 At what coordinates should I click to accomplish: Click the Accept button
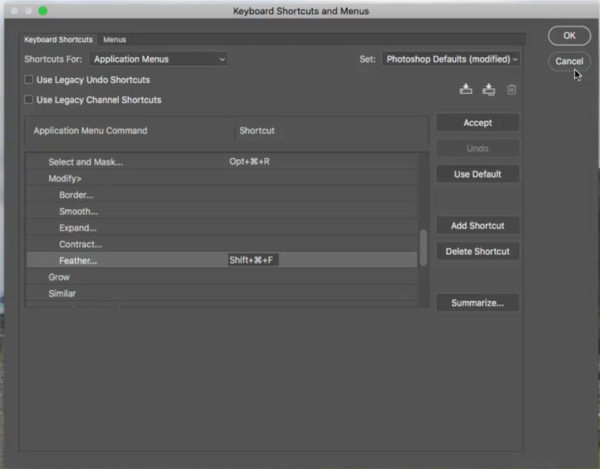[x=477, y=123]
